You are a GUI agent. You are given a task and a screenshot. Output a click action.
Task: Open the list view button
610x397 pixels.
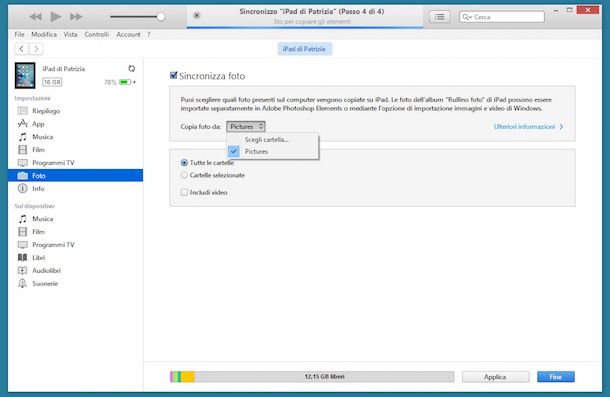pos(440,17)
